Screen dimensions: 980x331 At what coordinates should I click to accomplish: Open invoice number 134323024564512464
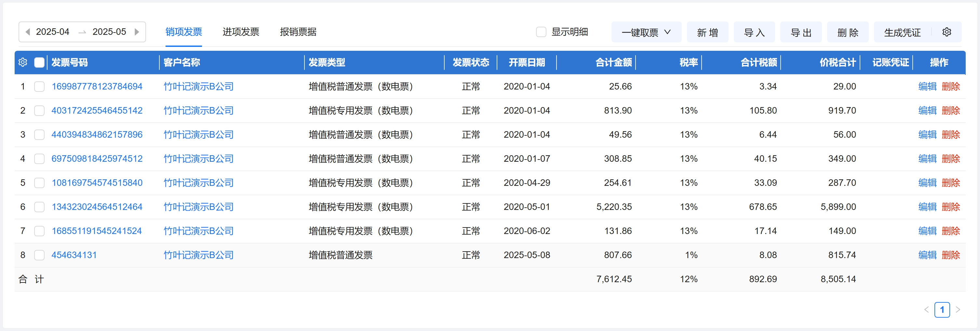click(x=97, y=207)
